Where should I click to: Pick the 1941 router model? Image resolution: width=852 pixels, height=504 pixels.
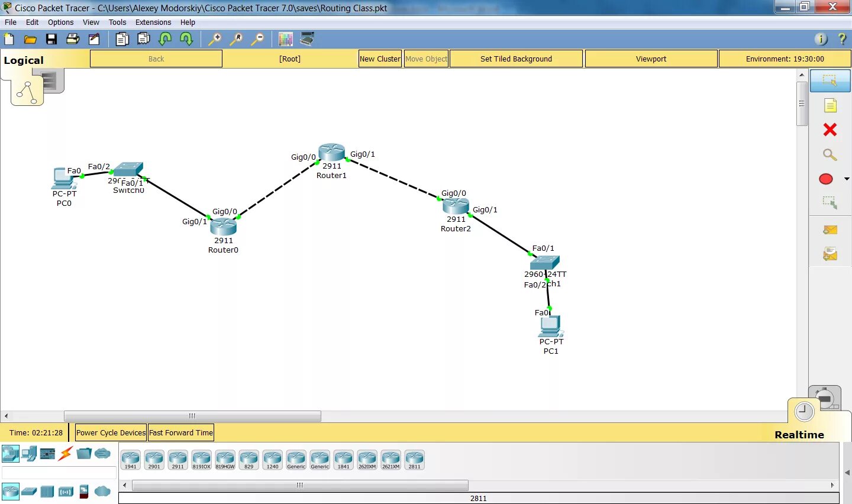point(130,460)
